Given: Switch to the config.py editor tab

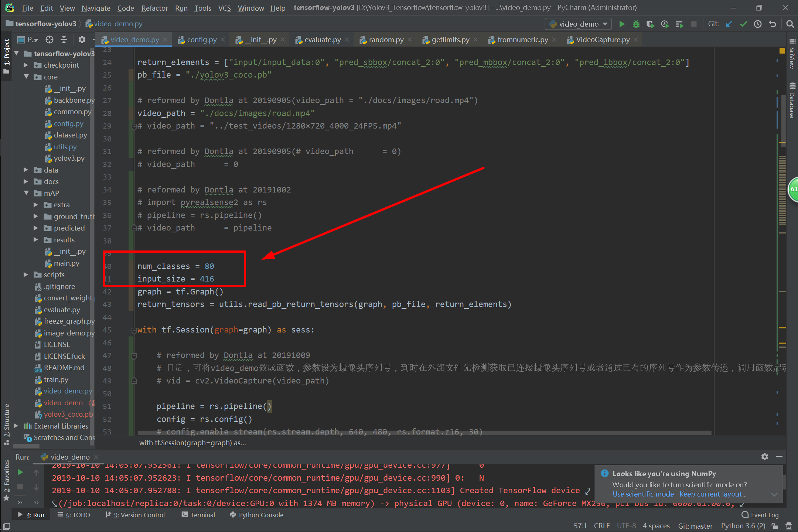Looking at the screenshot, I should click(x=201, y=40).
